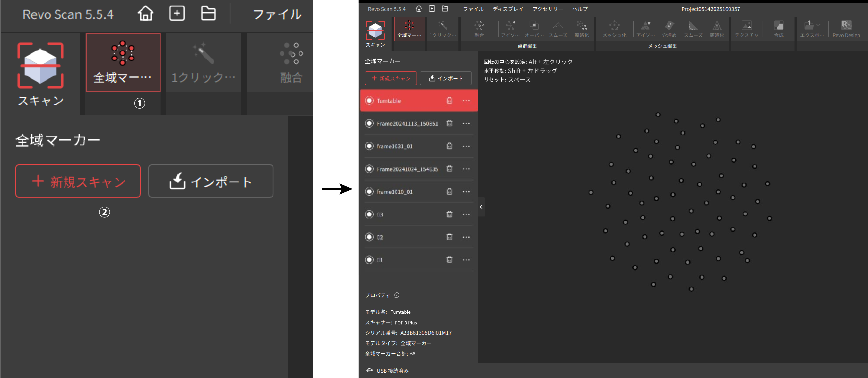Image resolution: width=868 pixels, height=378 pixels.
Task: Delete the frame1010_01 entry
Action: (449, 191)
